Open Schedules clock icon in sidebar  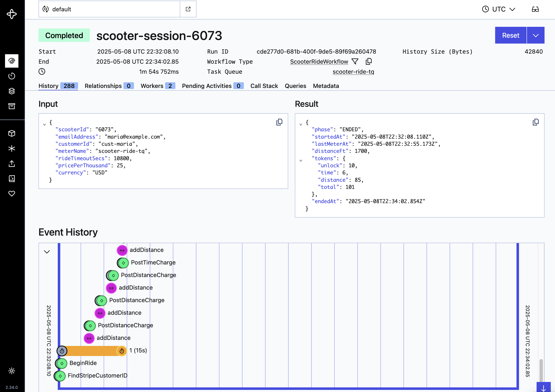(12, 76)
